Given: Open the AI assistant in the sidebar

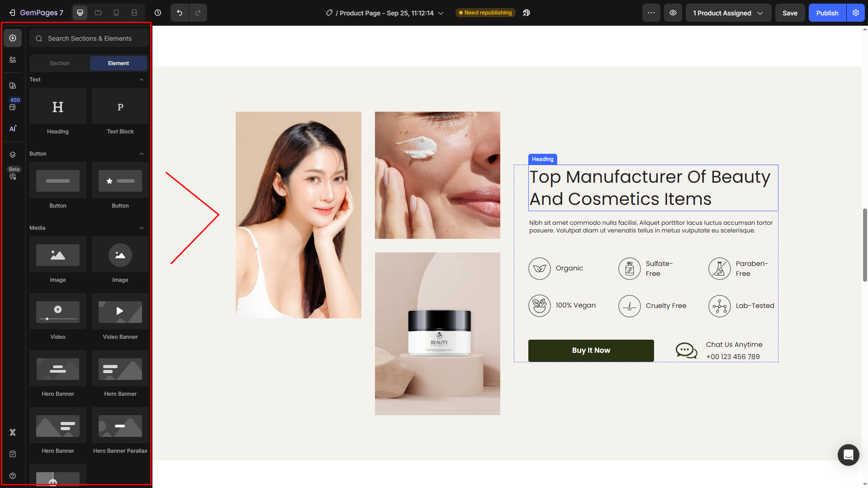Looking at the screenshot, I should pos(13,128).
